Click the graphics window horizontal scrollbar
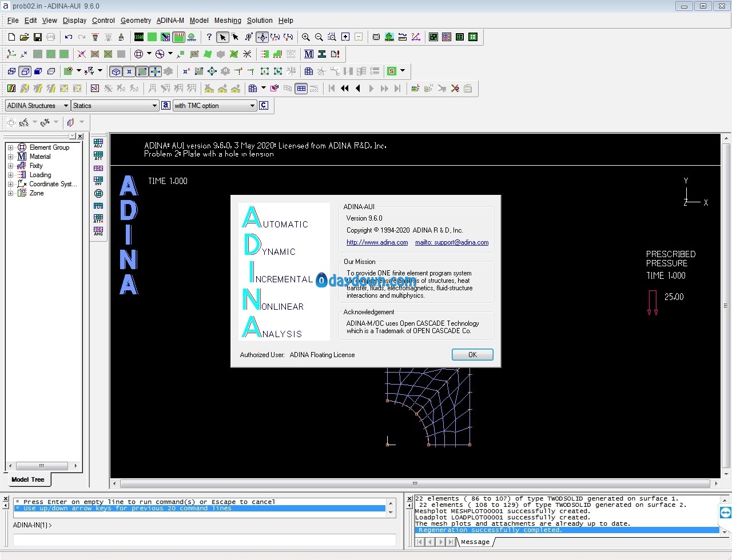This screenshot has height=560, width=732. tap(415, 484)
